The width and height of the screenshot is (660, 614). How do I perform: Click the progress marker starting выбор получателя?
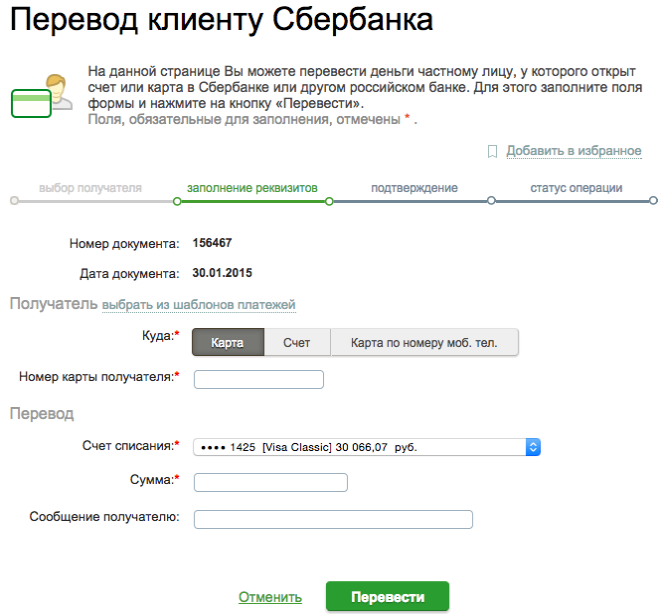click(14, 201)
